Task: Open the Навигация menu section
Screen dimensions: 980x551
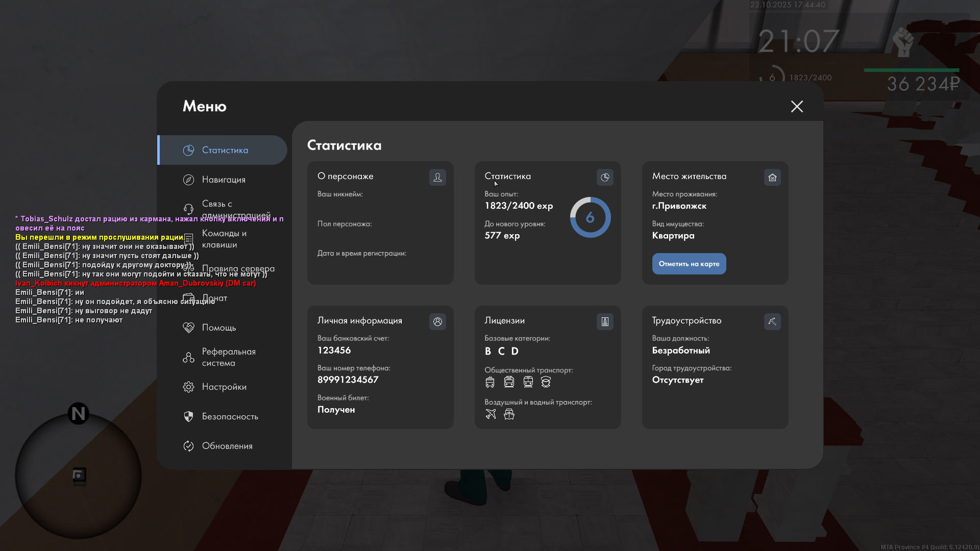Action: (x=224, y=180)
